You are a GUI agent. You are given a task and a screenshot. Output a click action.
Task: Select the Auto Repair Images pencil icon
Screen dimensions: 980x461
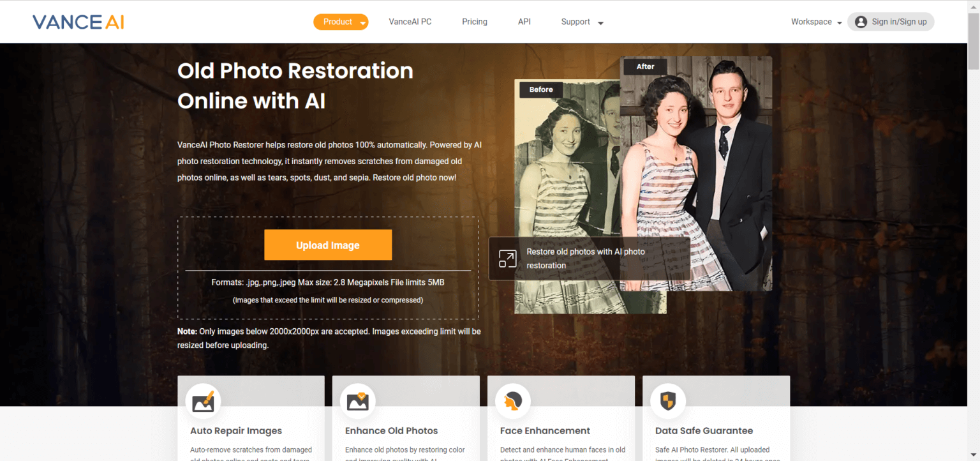point(203,401)
